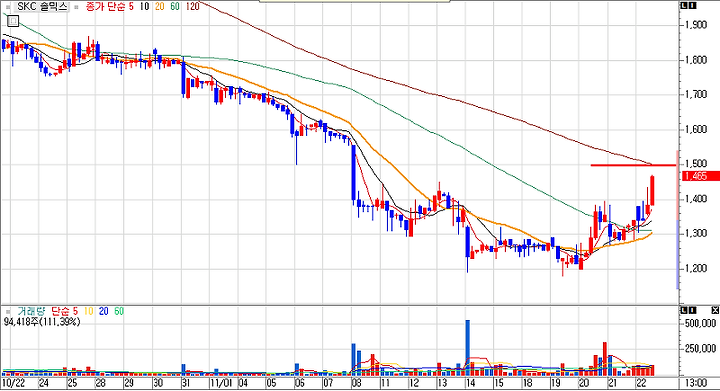
Task: Click the 1,300 price axis label
Action: pyautogui.click(x=696, y=234)
